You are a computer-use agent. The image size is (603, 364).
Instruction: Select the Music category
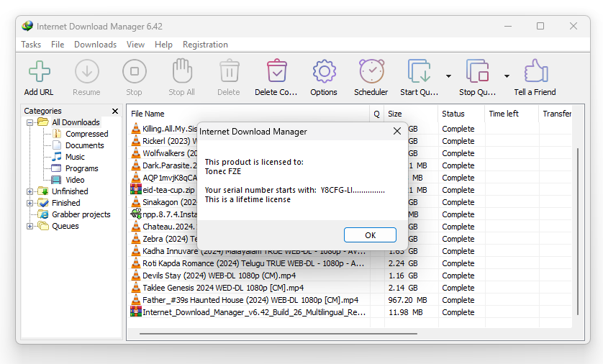(x=75, y=157)
